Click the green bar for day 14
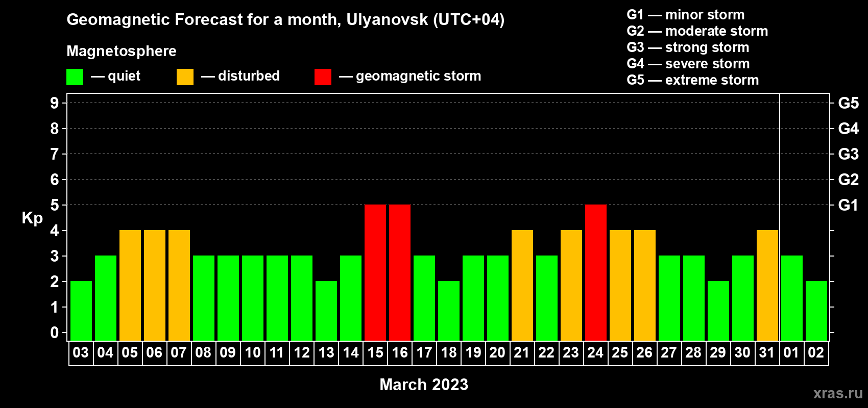 click(x=351, y=298)
